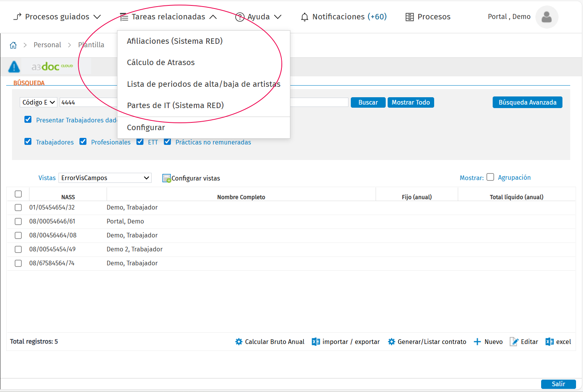Image resolution: width=583 pixels, height=392 pixels.
Task: Click Calcular Bruto Anual gear icon
Action: point(239,342)
